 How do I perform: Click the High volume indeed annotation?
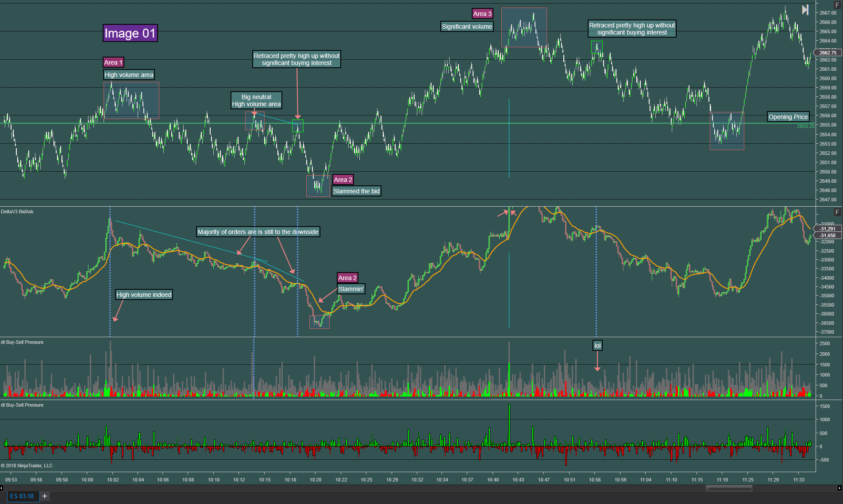pos(144,295)
